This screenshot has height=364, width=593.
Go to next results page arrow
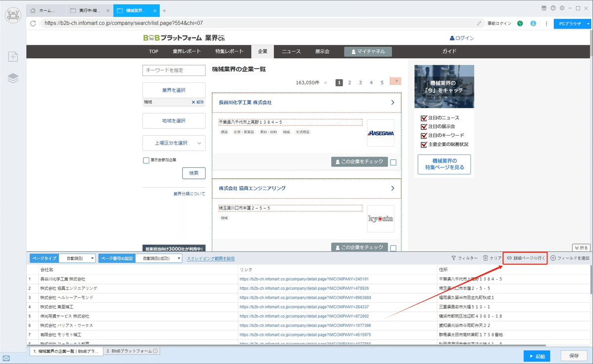[x=396, y=81]
